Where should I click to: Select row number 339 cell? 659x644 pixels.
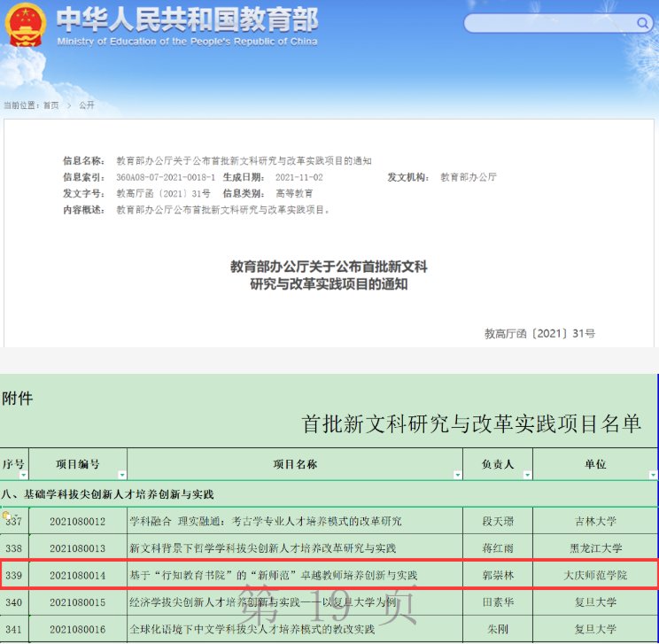[x=14, y=575]
